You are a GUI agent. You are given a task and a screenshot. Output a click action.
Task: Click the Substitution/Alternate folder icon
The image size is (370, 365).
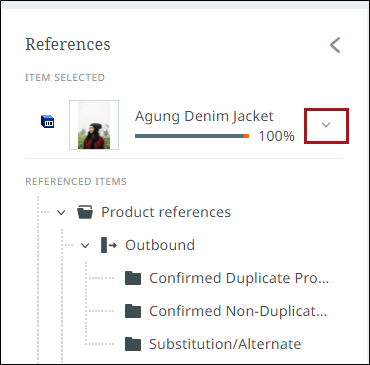[x=133, y=344]
